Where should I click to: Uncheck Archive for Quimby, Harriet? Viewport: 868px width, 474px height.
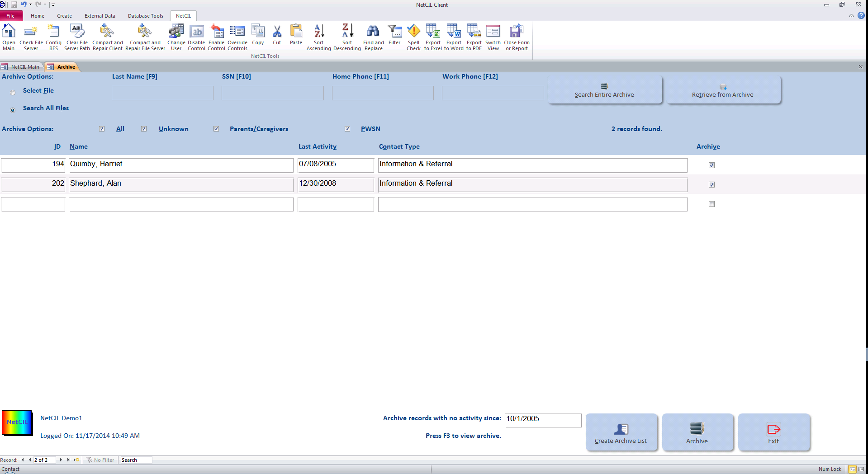point(711,165)
